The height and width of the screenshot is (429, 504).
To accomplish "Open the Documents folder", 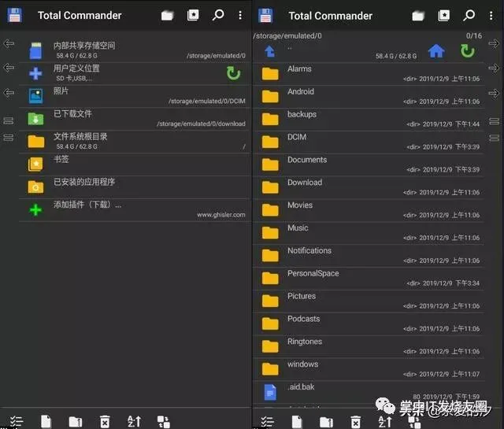I will pos(369,165).
